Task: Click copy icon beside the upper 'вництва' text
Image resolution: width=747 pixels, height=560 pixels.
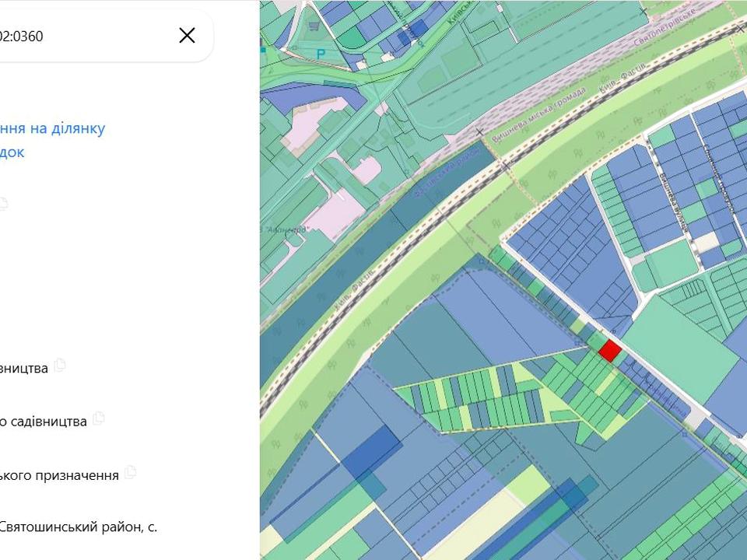Action: pyautogui.click(x=60, y=366)
